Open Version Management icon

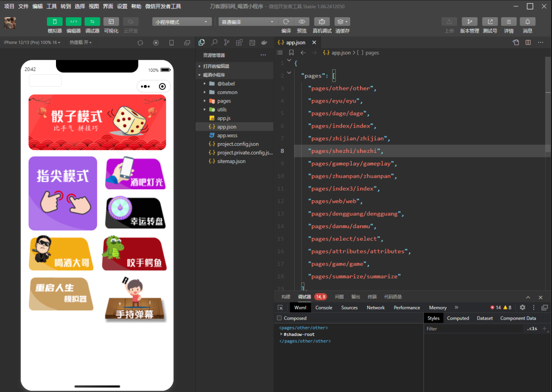[469, 22]
